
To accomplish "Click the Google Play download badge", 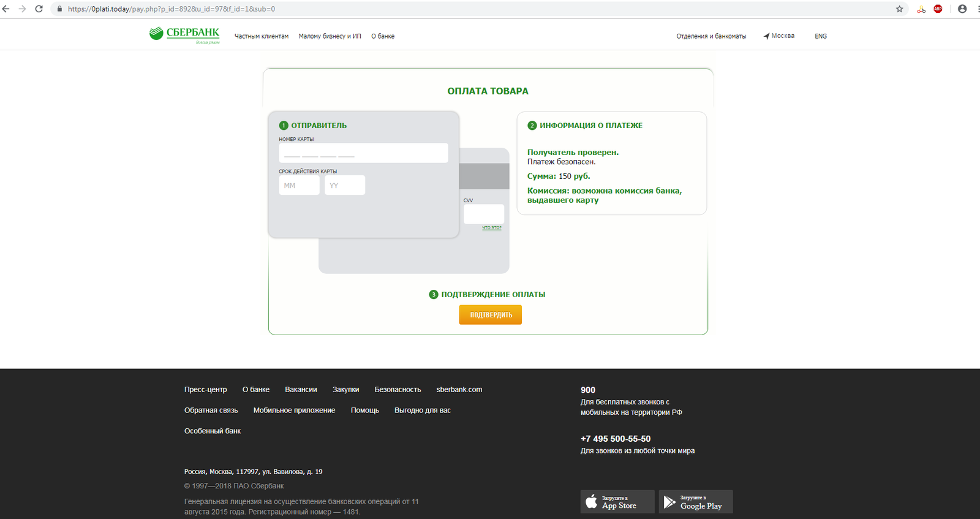I will tap(696, 502).
